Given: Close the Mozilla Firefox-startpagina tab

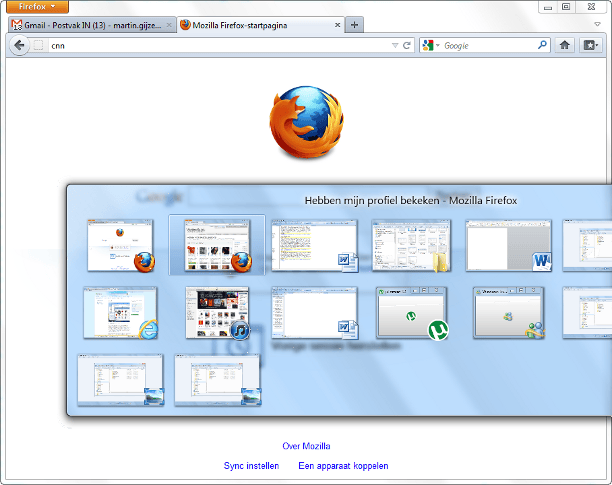Looking at the screenshot, I should tap(337, 25).
